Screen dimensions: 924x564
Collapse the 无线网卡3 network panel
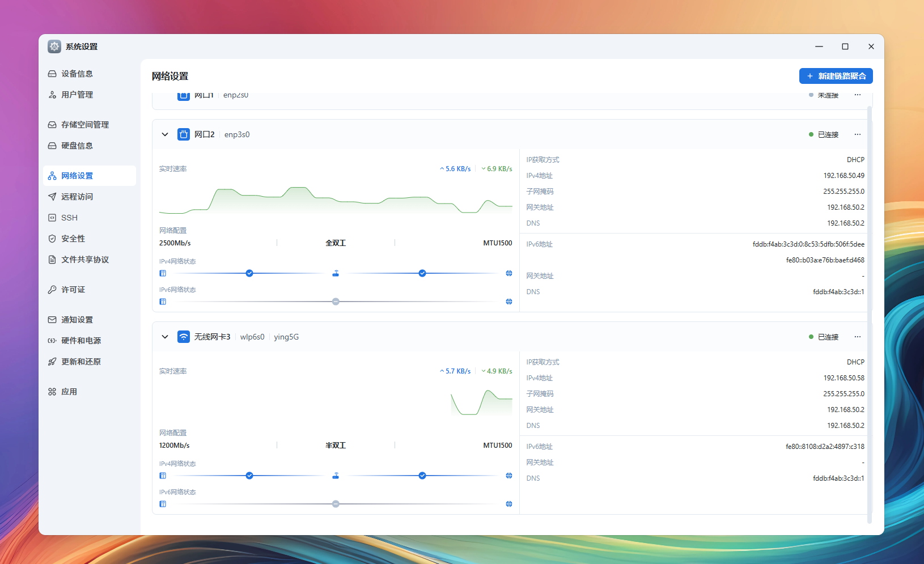point(165,337)
